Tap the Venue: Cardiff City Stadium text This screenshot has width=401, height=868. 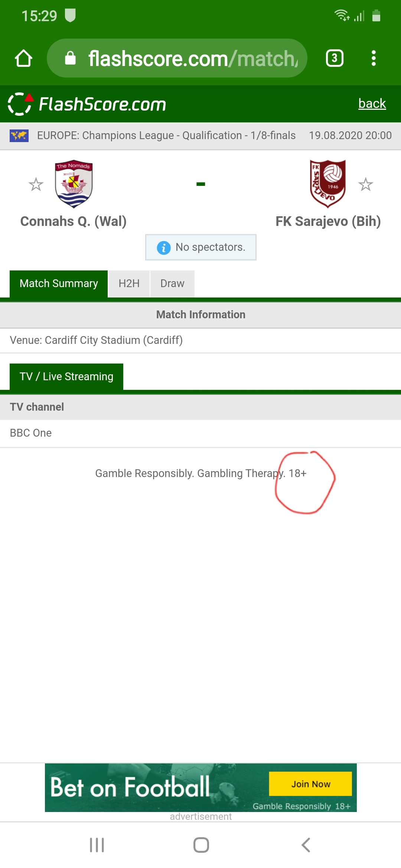pos(96,340)
